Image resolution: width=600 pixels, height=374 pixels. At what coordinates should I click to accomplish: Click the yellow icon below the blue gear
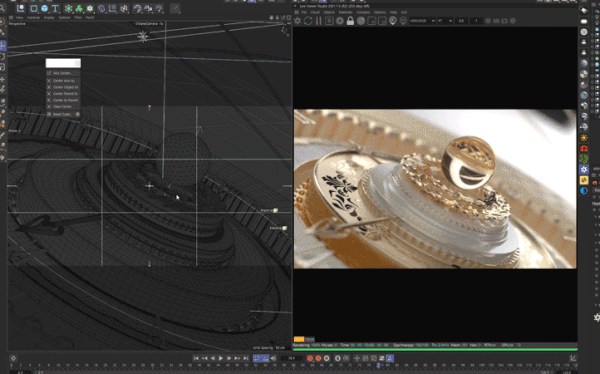tap(584, 180)
